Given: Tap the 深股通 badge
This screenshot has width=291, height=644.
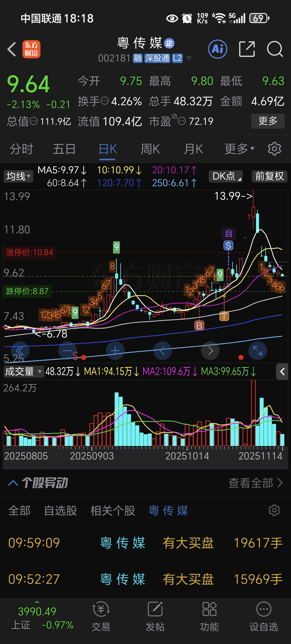Looking at the screenshot, I should [157, 58].
